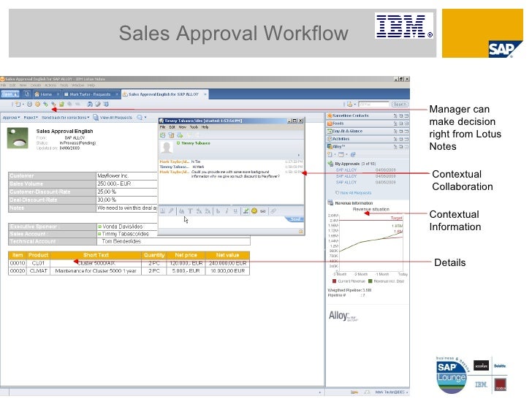Screen dimensions: 532x399
Task: Click the Sametime Contacts panel header
Action: pyautogui.click(x=368, y=115)
